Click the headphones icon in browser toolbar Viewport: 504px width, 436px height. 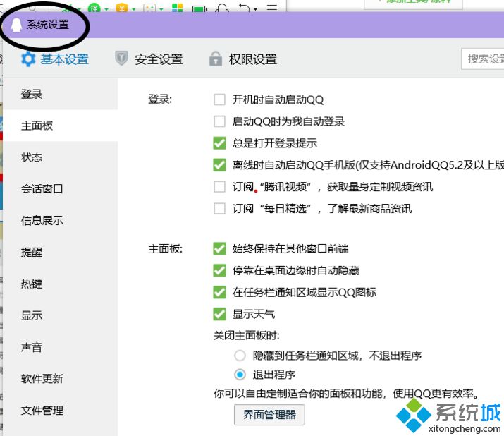[x=222, y=8]
